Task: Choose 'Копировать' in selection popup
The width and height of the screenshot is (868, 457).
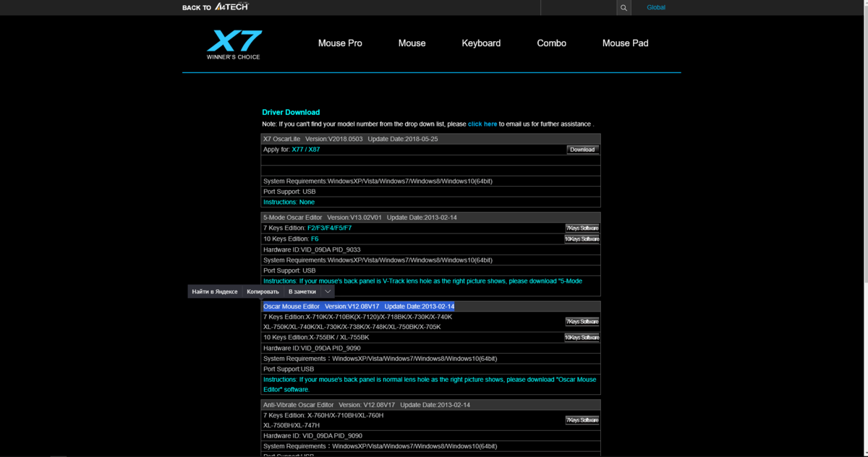Action: pos(263,291)
